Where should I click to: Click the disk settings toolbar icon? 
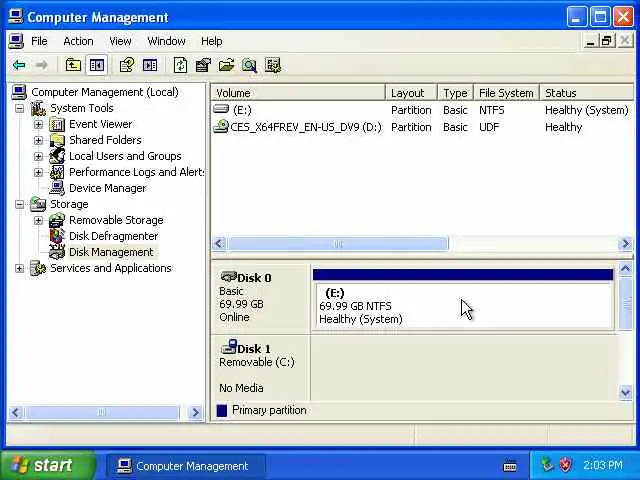(203, 65)
